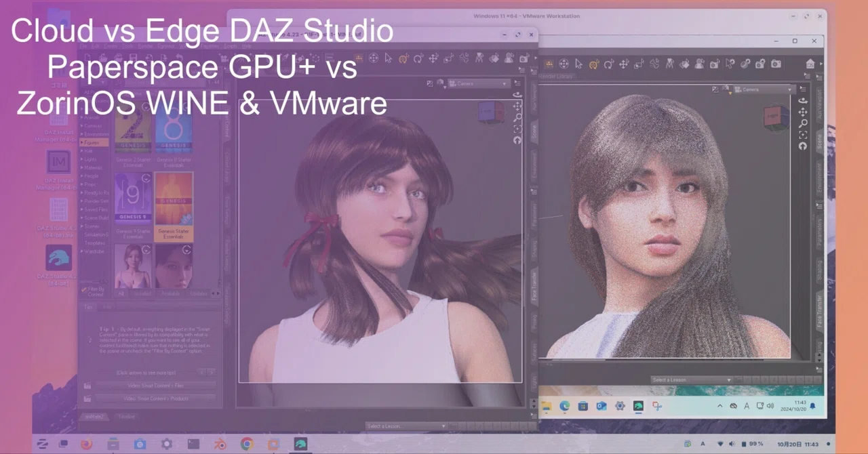This screenshot has height=454, width=868.
Task: Open the Face Transfer side tab in right window
Action: (819, 310)
